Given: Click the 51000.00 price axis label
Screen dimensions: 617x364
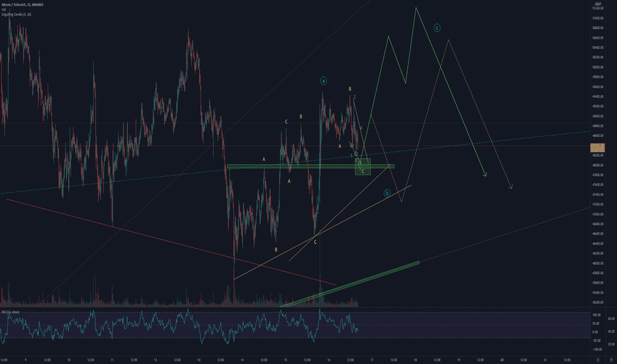Looking at the screenshot, I should [x=598, y=18].
